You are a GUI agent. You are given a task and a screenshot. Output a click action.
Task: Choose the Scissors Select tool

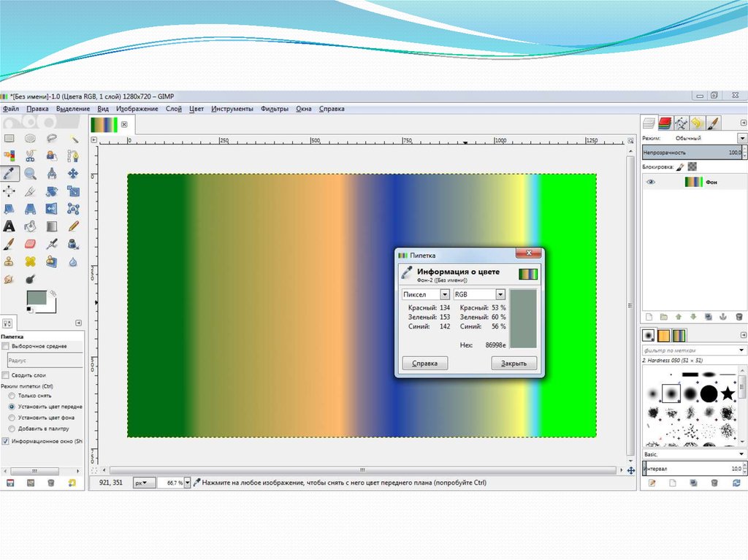coord(31,156)
